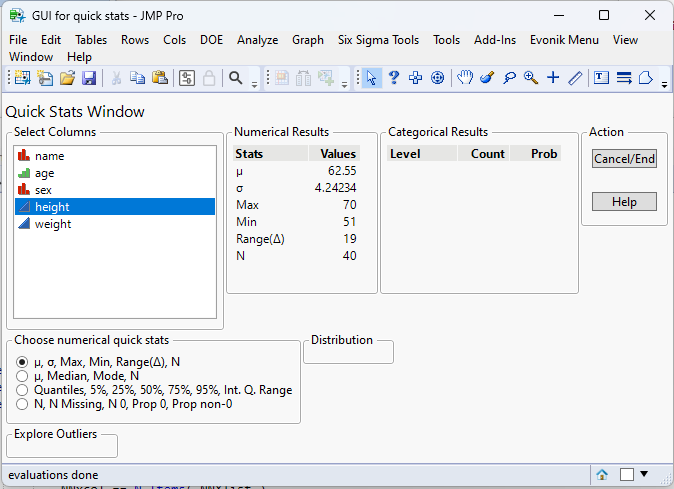Viewport: 674px width, 489px height.
Task: Click the Paste clipboard icon
Action: [160, 78]
